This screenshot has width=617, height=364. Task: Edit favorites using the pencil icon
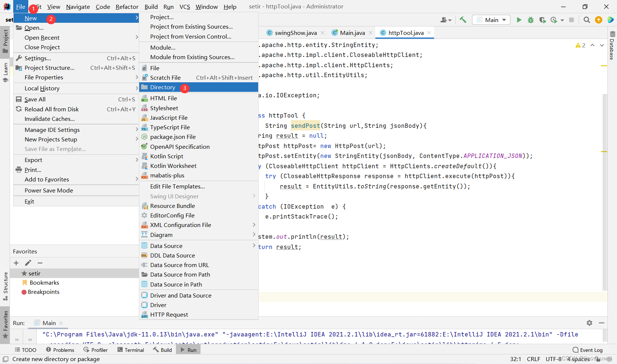[x=28, y=263]
